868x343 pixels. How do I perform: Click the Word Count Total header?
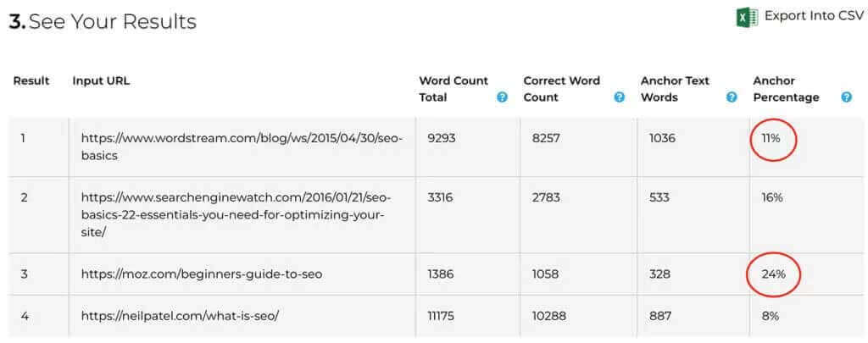click(453, 89)
